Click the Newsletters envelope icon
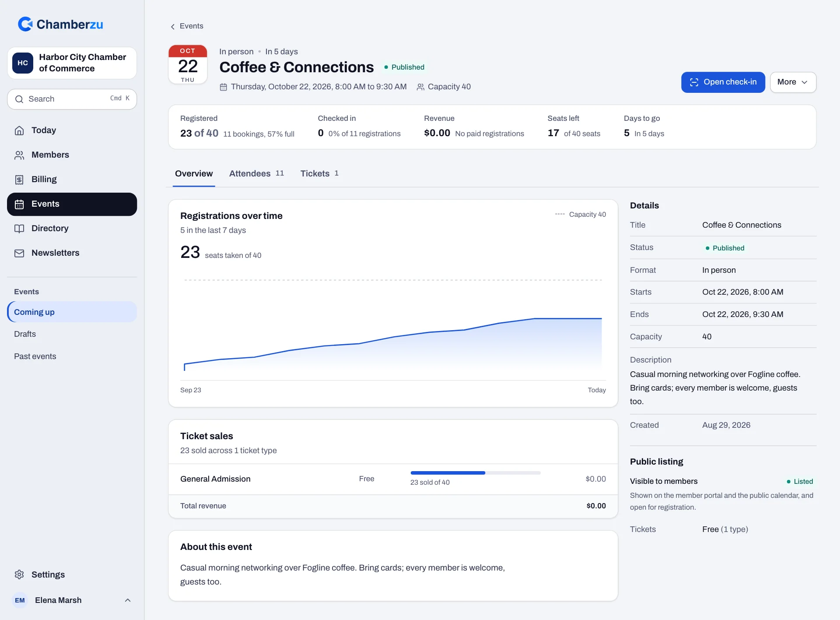The width and height of the screenshot is (840, 620). pos(19,253)
